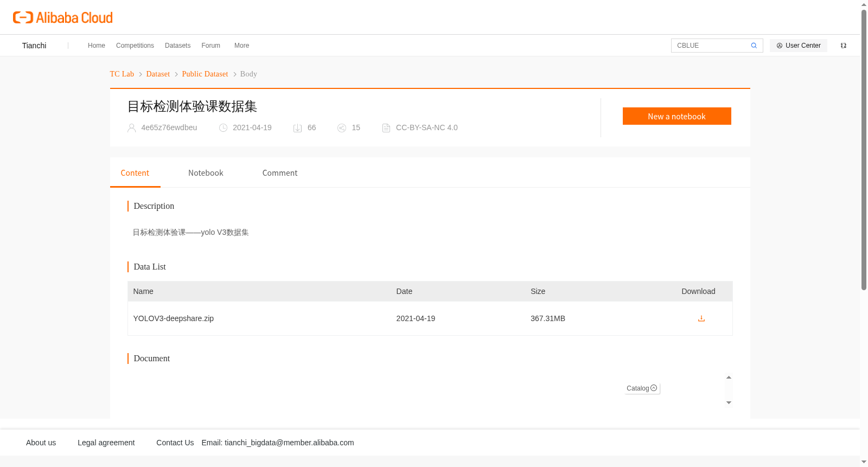Click the author user icon
This screenshot has width=868, height=467.
131,128
